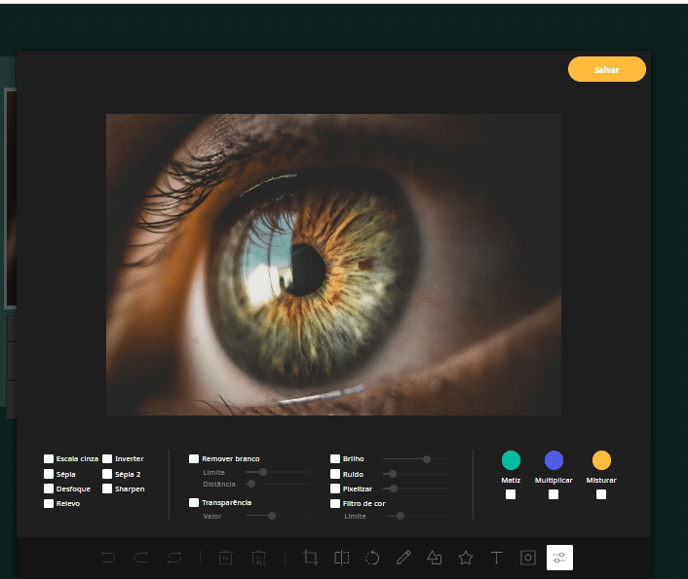Viewport: 688px width, 579px height.
Task: Click the Pixelizar slider handle
Action: (394, 489)
